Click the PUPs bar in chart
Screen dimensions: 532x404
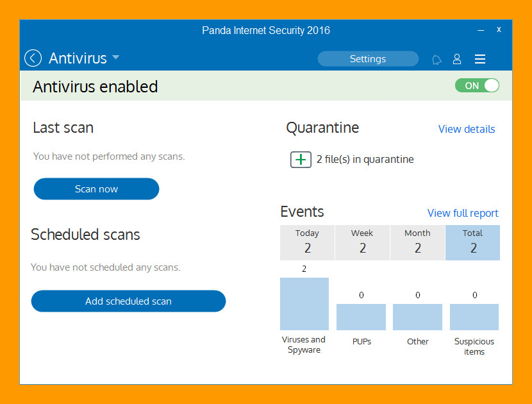(361, 317)
